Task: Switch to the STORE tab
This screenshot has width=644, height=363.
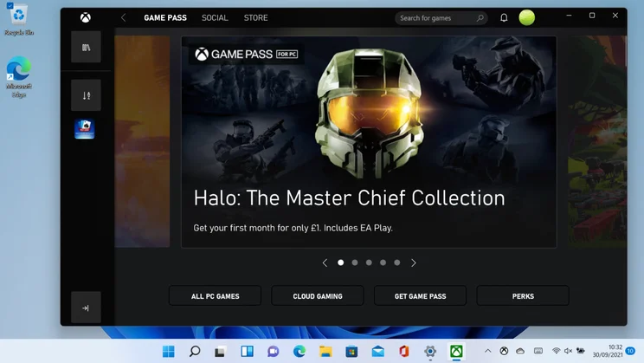Action: pos(255,18)
